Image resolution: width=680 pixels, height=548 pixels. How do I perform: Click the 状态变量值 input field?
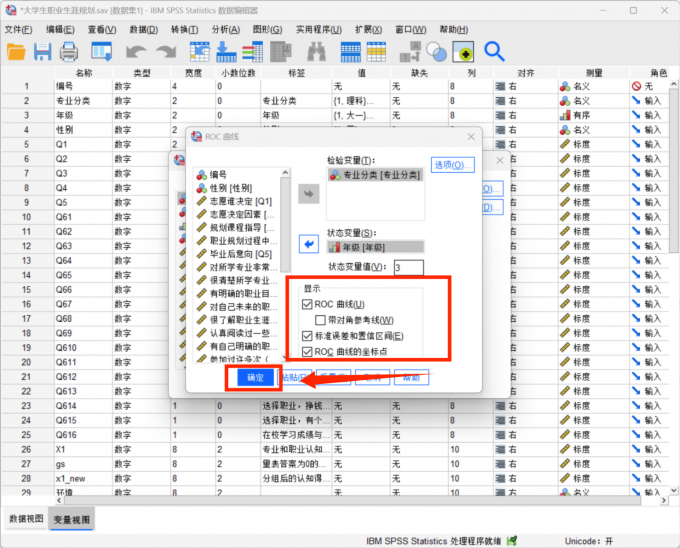coord(409,267)
